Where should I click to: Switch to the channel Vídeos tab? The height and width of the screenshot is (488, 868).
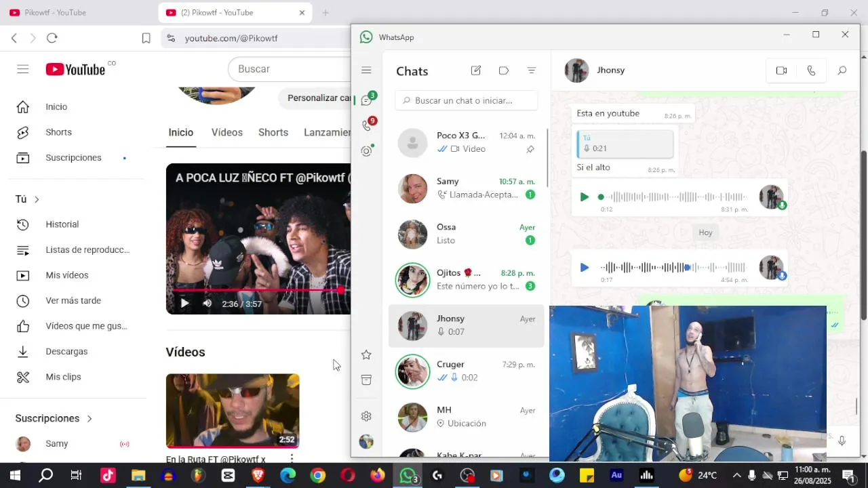pyautogui.click(x=226, y=132)
